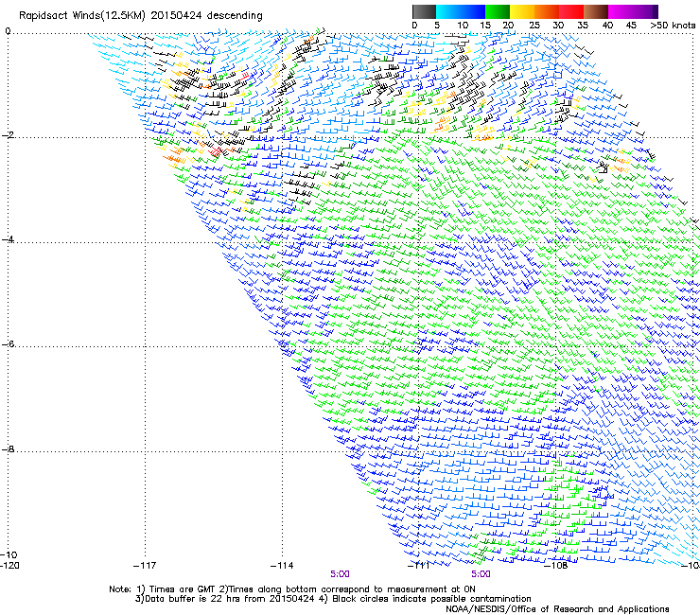Click the 10 label under the color bar
The height and width of the screenshot is (615, 700).
tap(463, 26)
